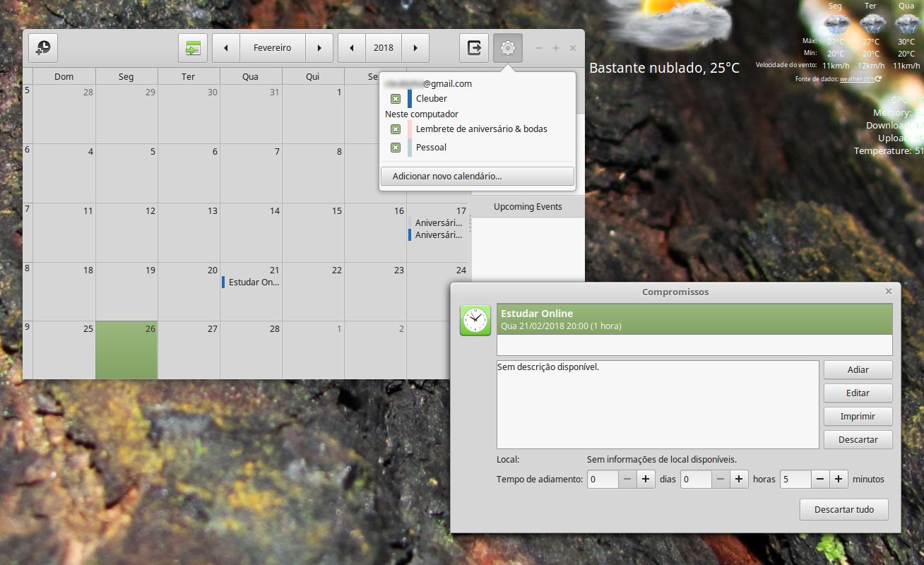The image size is (924, 565).
Task: Increase the minutos postpone value
Action: [x=839, y=479]
